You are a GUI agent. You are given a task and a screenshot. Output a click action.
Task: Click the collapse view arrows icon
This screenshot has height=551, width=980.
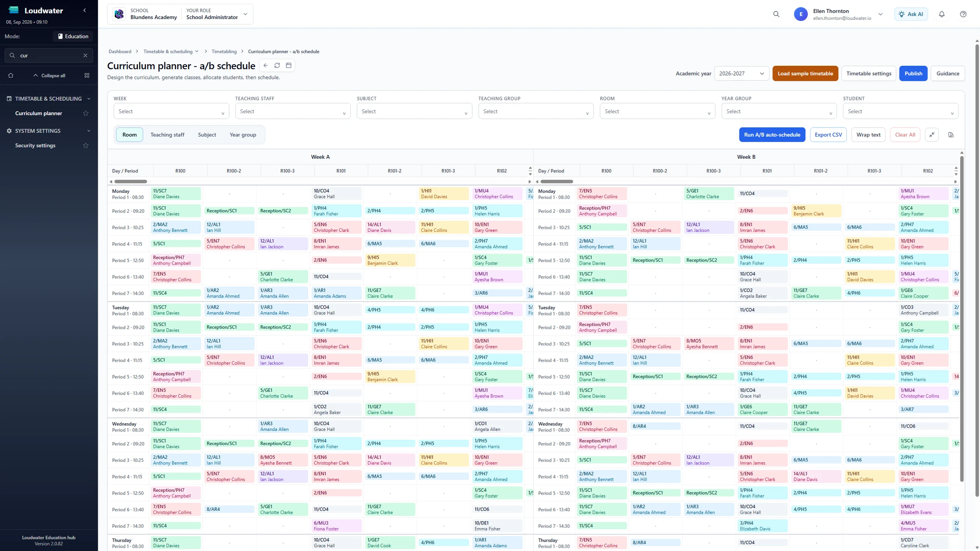(x=932, y=135)
